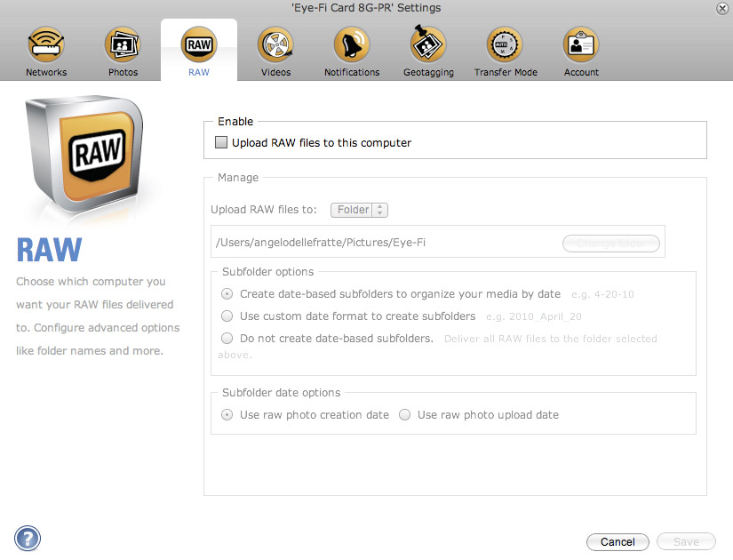Open the Account badge icon
The height and width of the screenshot is (560, 733).
point(581,45)
